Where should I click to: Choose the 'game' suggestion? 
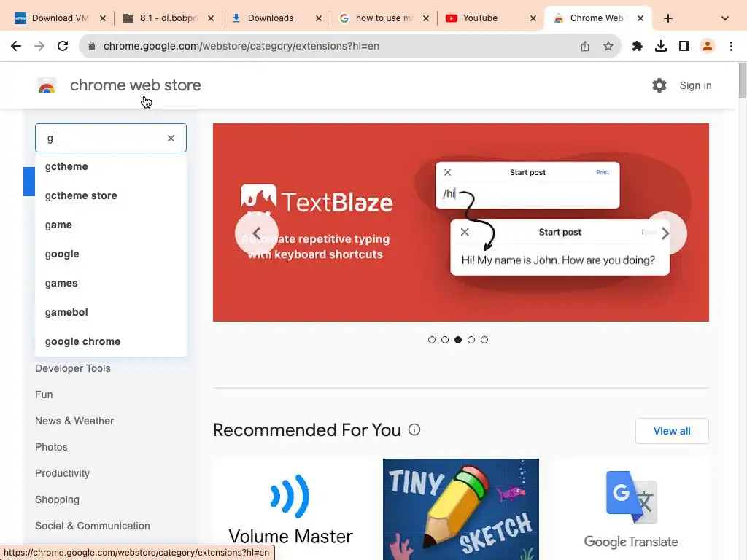(111, 225)
